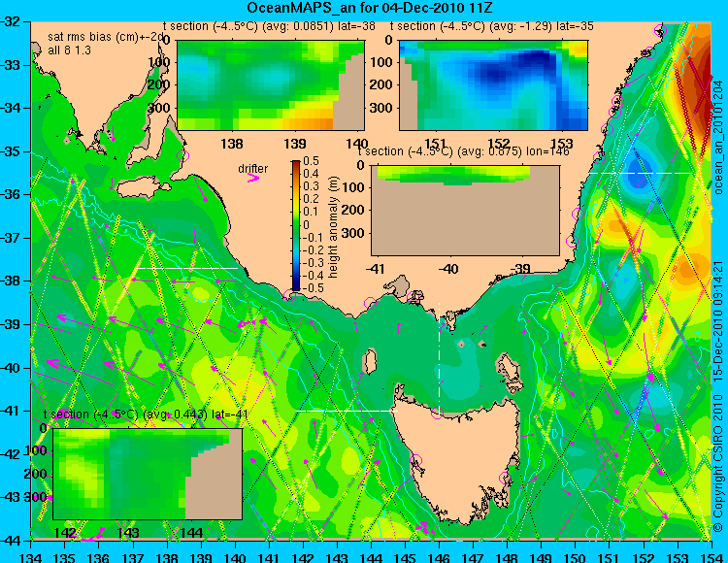Select the '152' label under the lat=-35 section

click(499, 144)
